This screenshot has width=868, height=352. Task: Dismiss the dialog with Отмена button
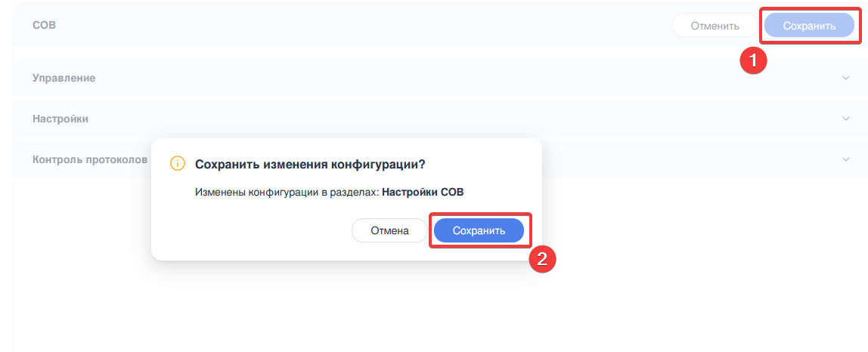point(389,230)
